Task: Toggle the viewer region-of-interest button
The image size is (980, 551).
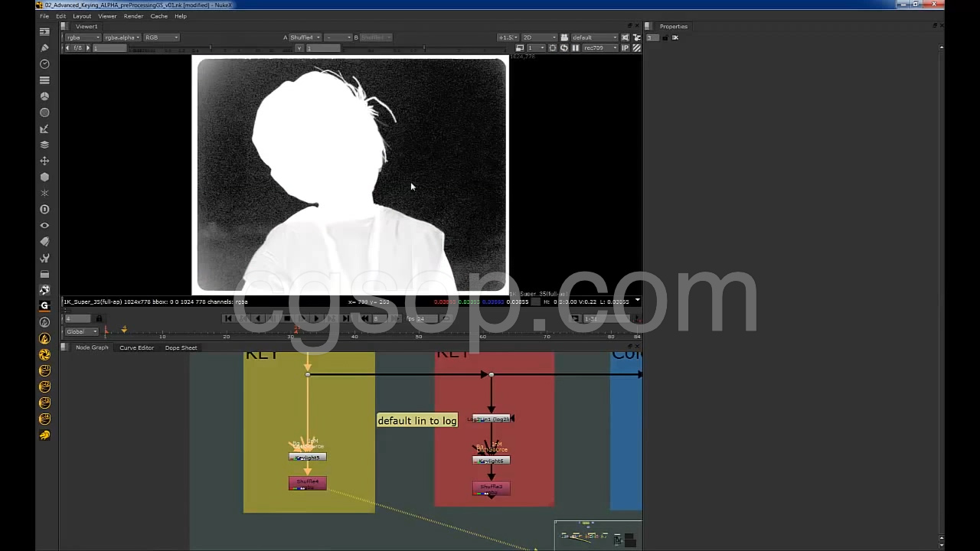Action: [x=553, y=47]
